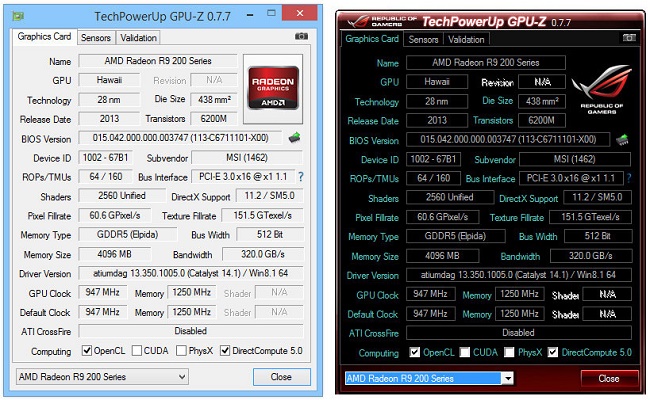Click the Republic of Gamers logo beside GPU info
This screenshot has width=650, height=400.
pyautogui.click(x=601, y=89)
